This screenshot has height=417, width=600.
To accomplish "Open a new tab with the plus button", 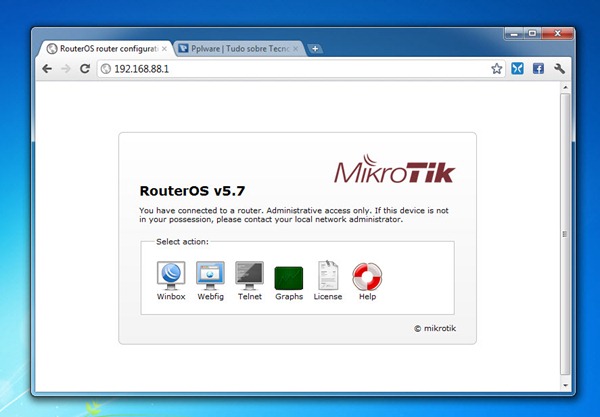I will coord(315,49).
